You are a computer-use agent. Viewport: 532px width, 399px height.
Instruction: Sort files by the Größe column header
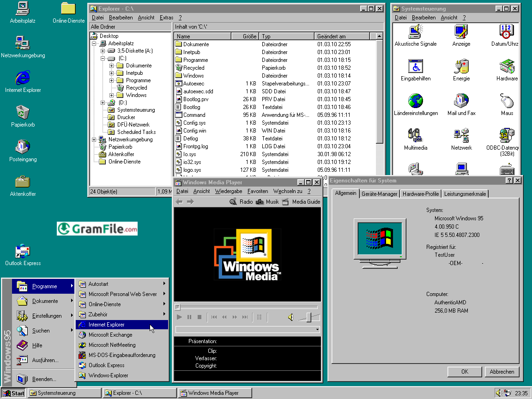click(x=245, y=36)
